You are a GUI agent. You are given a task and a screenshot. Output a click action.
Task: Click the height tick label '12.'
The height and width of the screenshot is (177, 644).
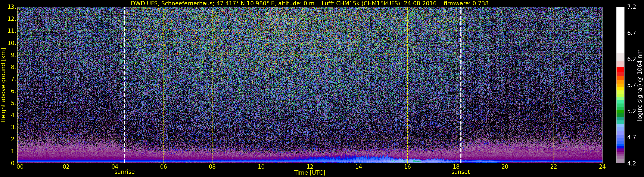coord(12,19)
